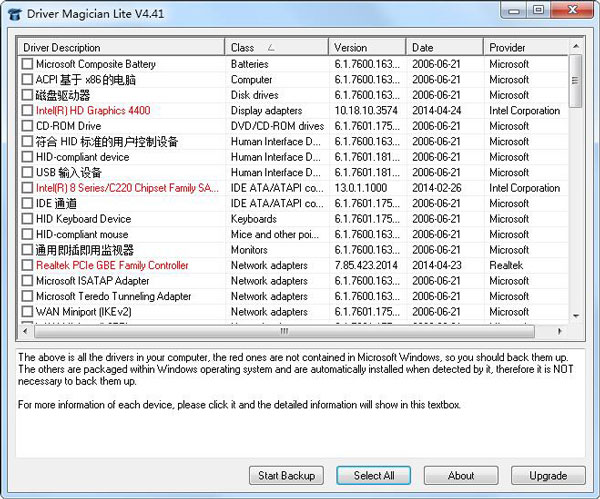600x499 pixels.
Task: Click version 10.18.10.3574 cell
Action: point(366,110)
